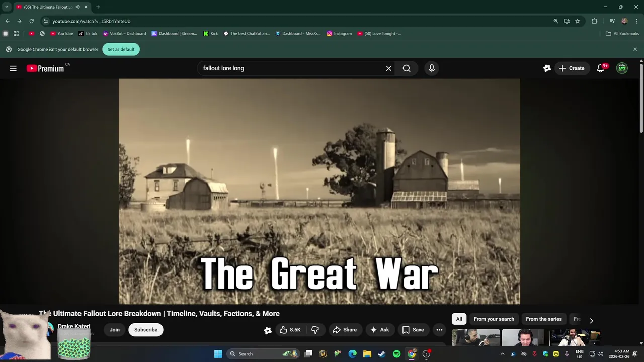View site information icon in address bar
Viewport: 644px width, 362px height.
coord(46,21)
